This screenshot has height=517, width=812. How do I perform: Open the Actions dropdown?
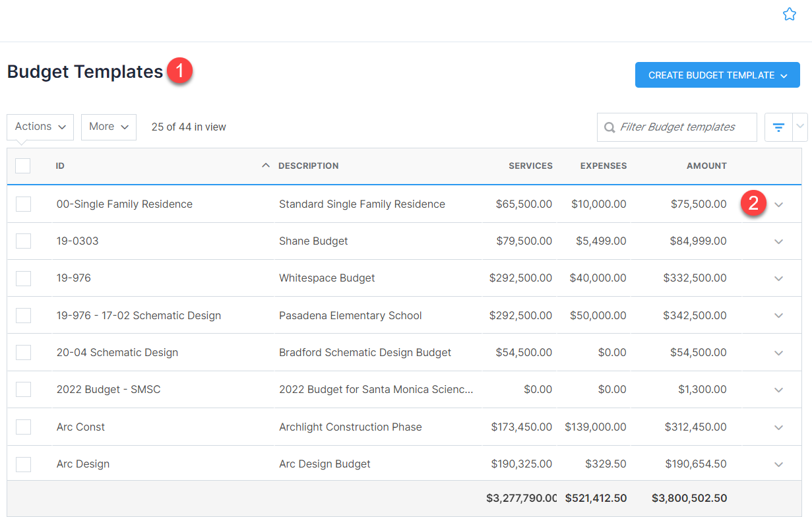click(x=40, y=127)
